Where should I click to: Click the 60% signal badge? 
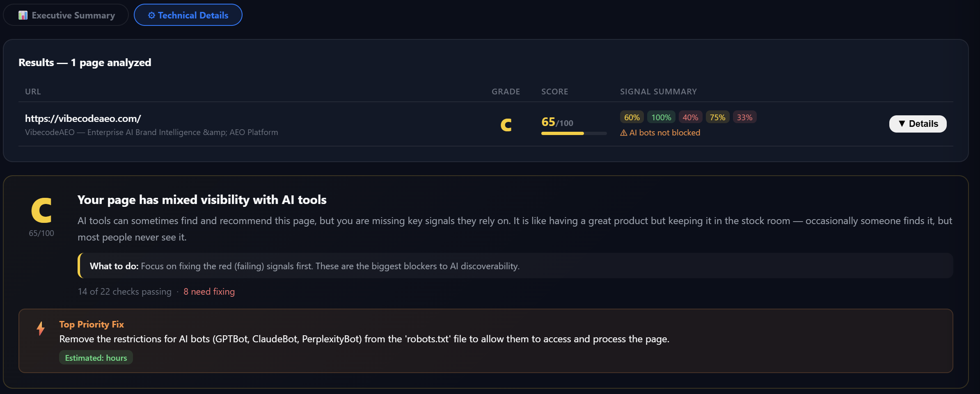pyautogui.click(x=632, y=117)
